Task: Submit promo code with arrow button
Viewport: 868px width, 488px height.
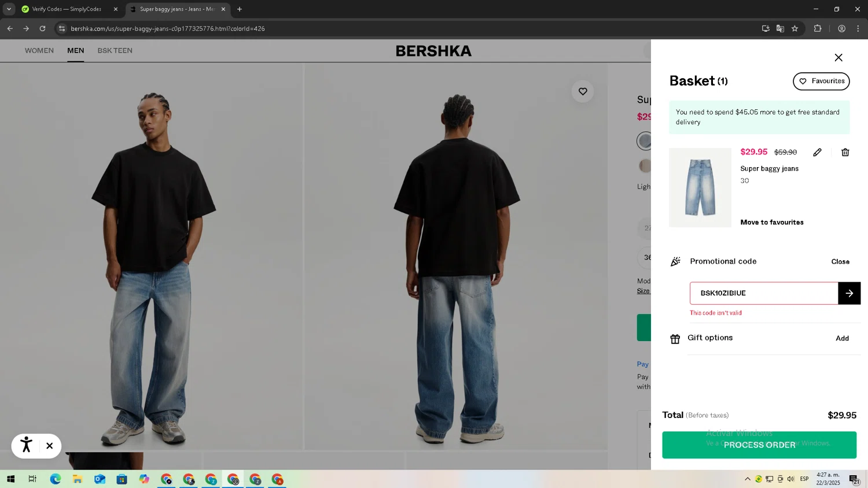Action: 849,293
